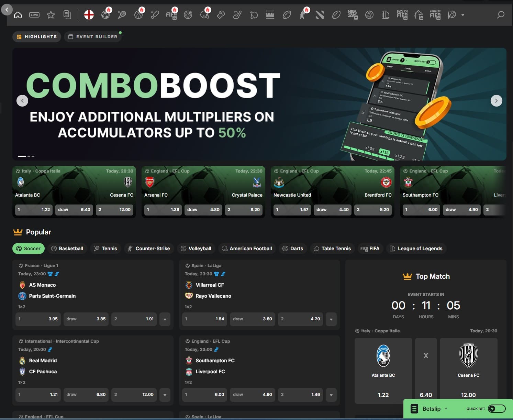Open the sports overflow dropdown arrow in top bar
Image resolution: width=513 pixels, height=420 pixels.
click(x=462, y=15)
